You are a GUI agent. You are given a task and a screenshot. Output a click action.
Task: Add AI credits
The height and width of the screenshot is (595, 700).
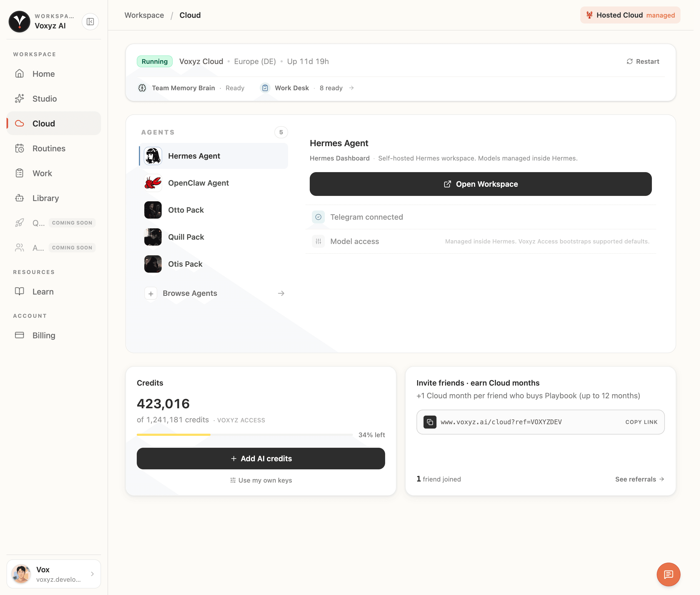click(x=261, y=459)
